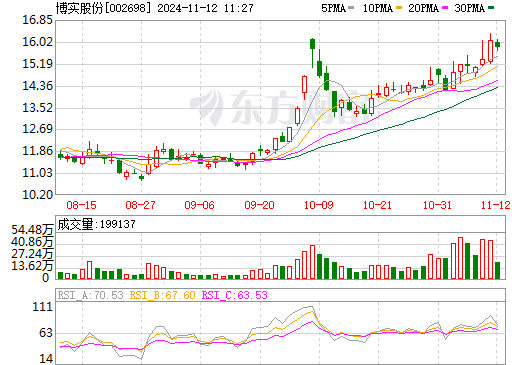The height and width of the screenshot is (365, 520).
Task: Click the 09-06 date label
Action: point(199,205)
